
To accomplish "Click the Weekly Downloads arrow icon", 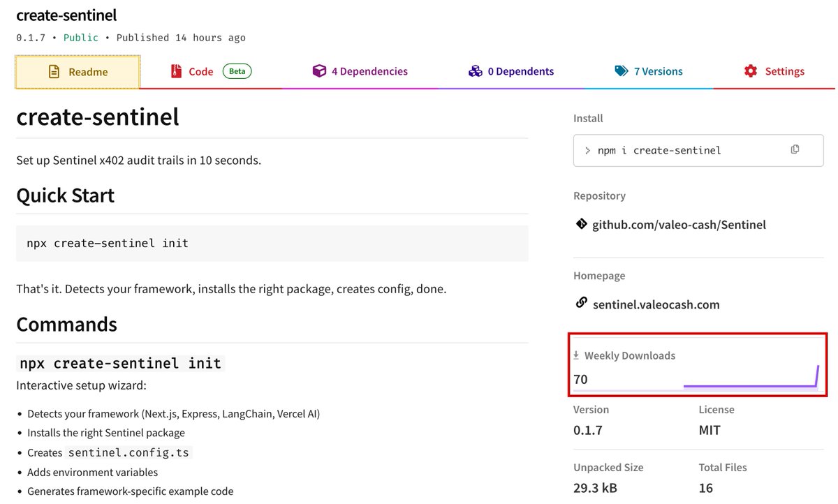I will tap(576, 355).
